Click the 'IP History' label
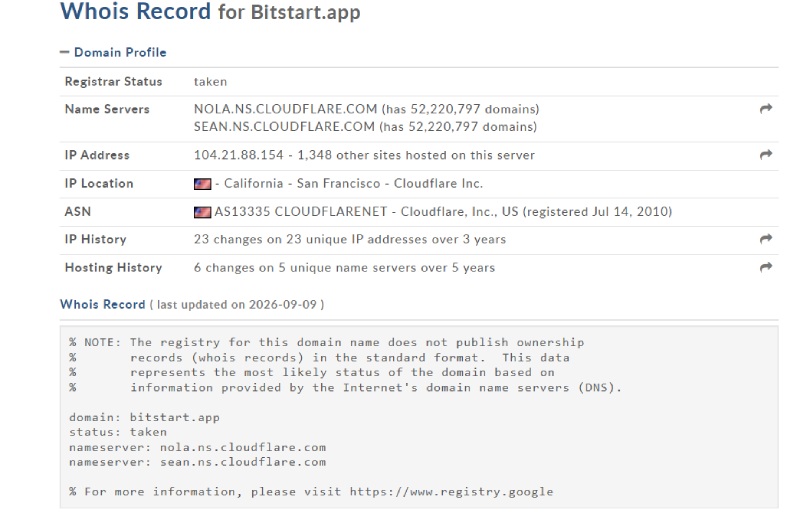The height and width of the screenshot is (513, 800). [95, 239]
